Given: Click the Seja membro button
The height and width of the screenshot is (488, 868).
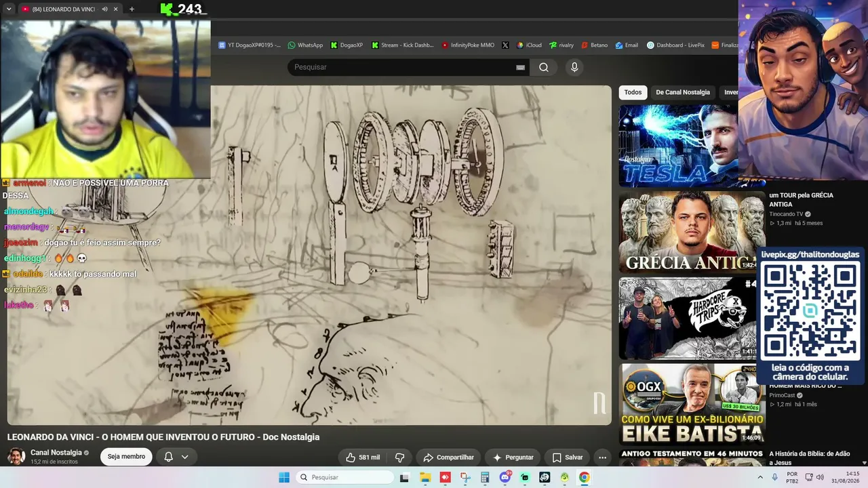Looking at the screenshot, I should tap(126, 457).
